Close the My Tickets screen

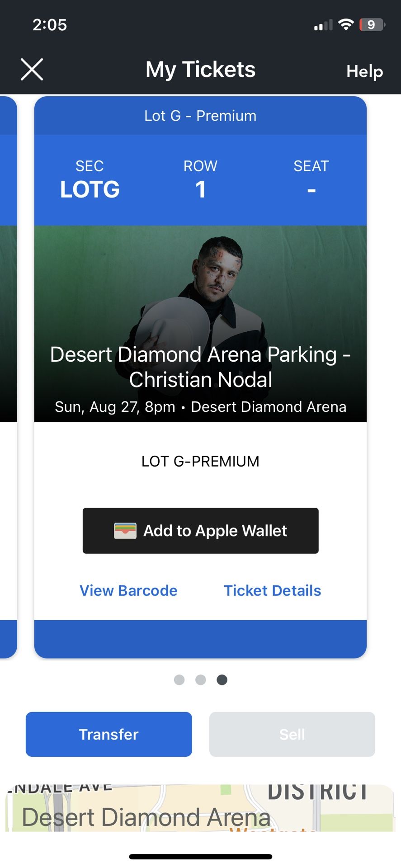pyautogui.click(x=32, y=70)
